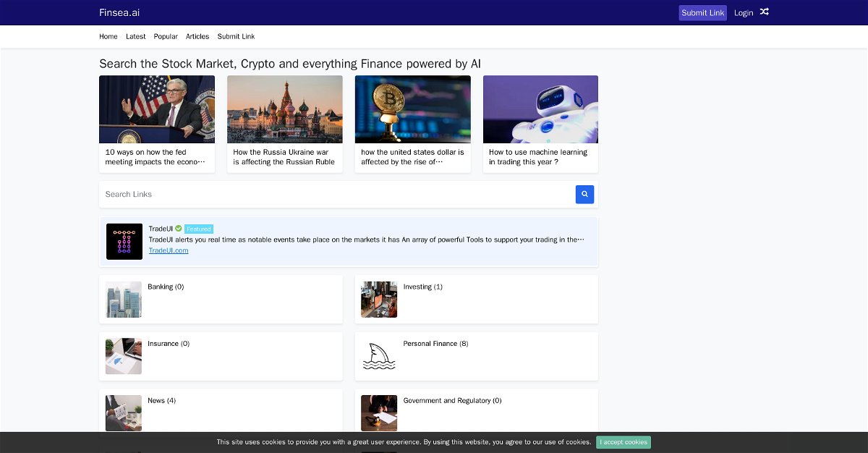Viewport: 868px width, 453px height.
Task: Follow the TradeUI.com link
Action: tap(169, 250)
